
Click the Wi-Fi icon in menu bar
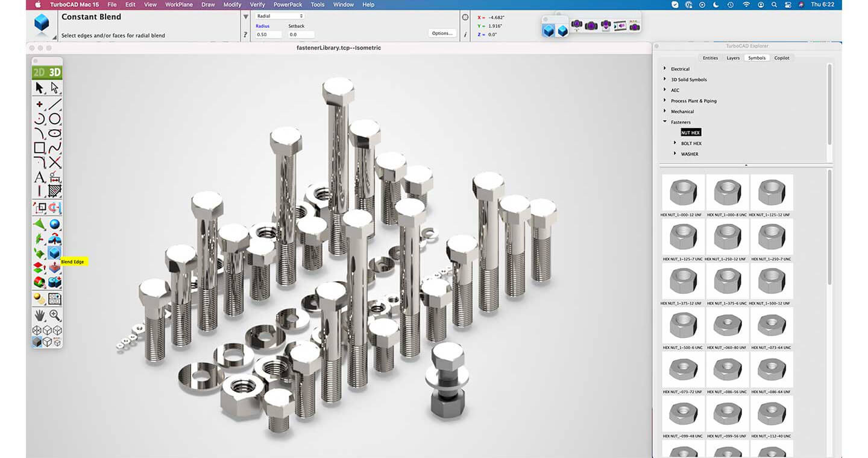[x=746, y=4]
